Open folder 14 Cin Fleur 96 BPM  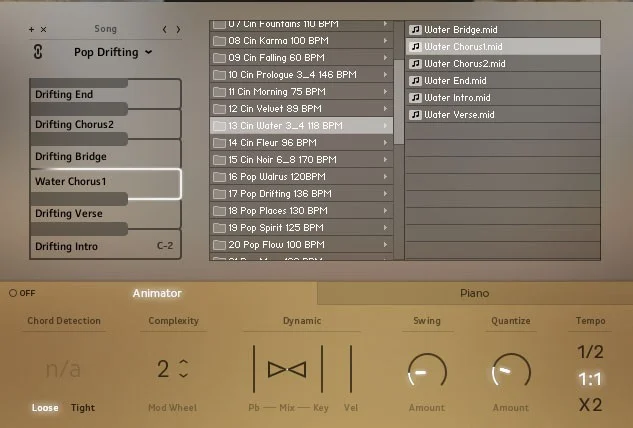[301, 143]
